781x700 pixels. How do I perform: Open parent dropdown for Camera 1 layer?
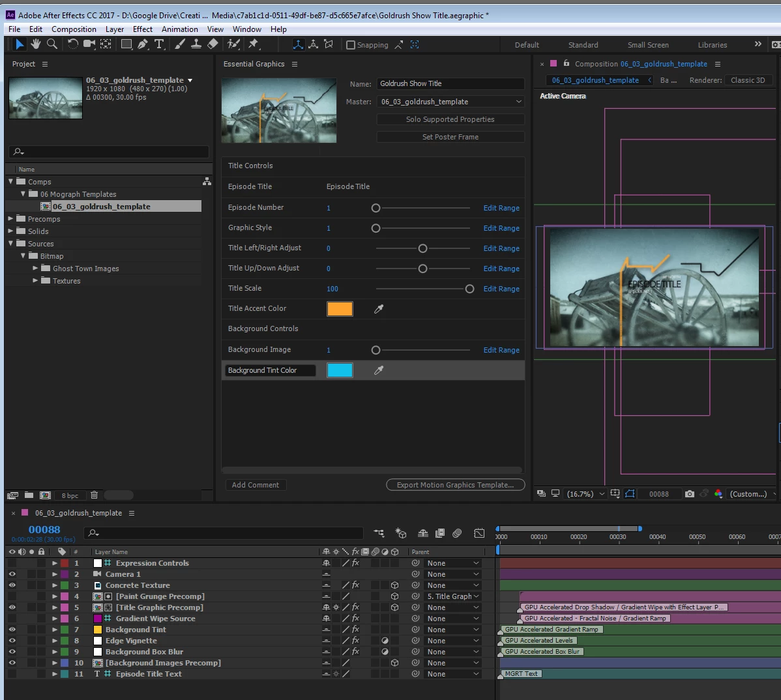coord(453,574)
